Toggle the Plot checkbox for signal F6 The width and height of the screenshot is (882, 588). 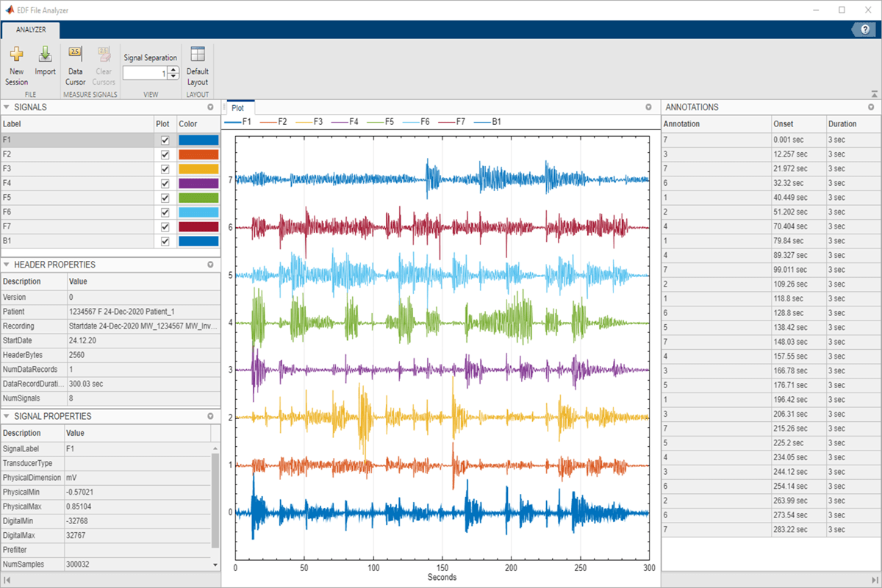click(165, 212)
